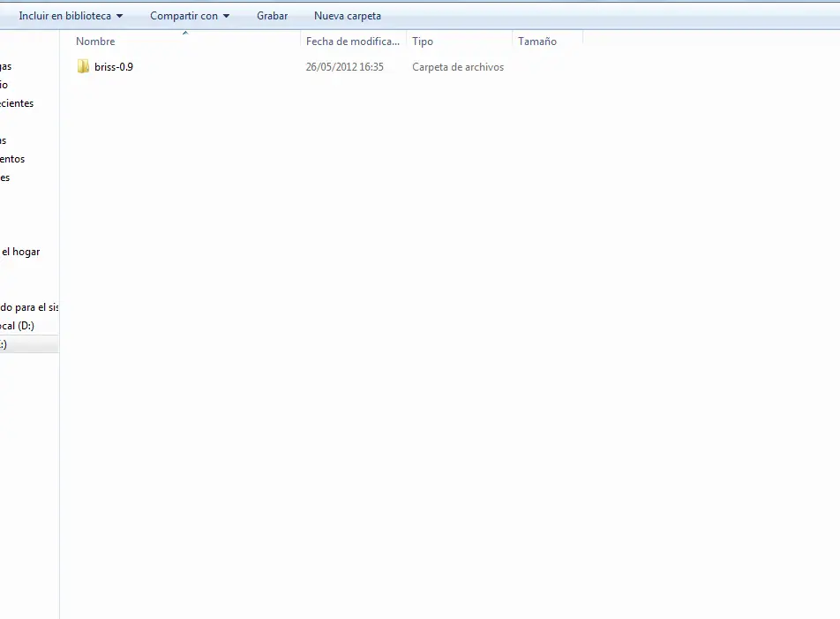This screenshot has height=619, width=840.
Task: Select the briss-0.9 file name
Action: 114,67
